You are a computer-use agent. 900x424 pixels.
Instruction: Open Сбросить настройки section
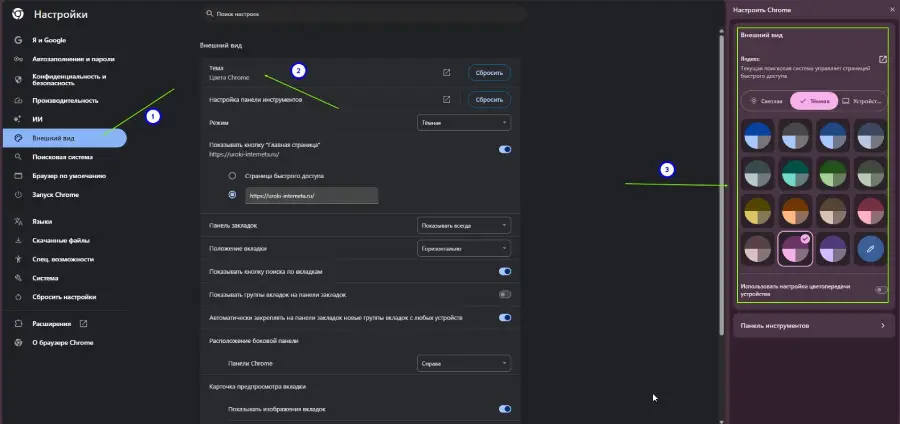tap(64, 297)
